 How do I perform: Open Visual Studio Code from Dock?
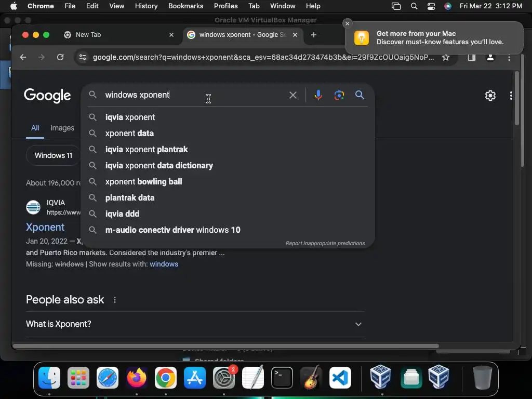(340, 377)
